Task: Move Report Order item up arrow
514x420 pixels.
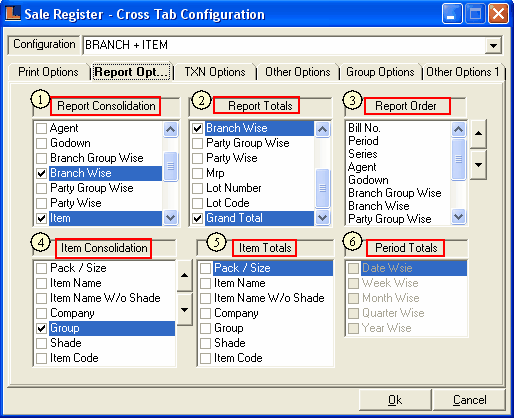Action: point(478,134)
